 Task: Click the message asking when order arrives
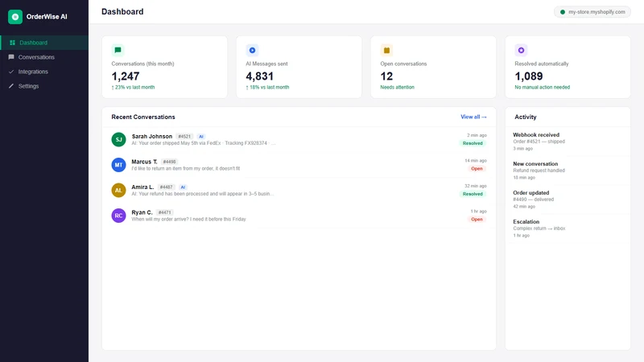coord(188,219)
